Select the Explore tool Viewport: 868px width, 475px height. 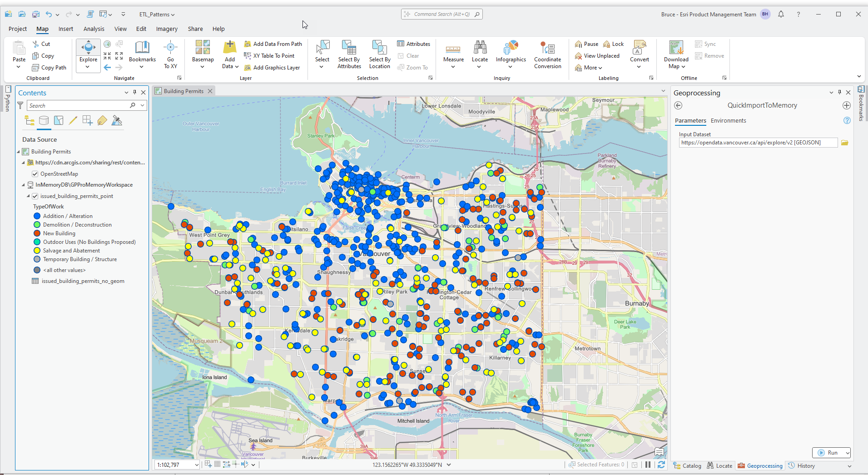(88, 50)
